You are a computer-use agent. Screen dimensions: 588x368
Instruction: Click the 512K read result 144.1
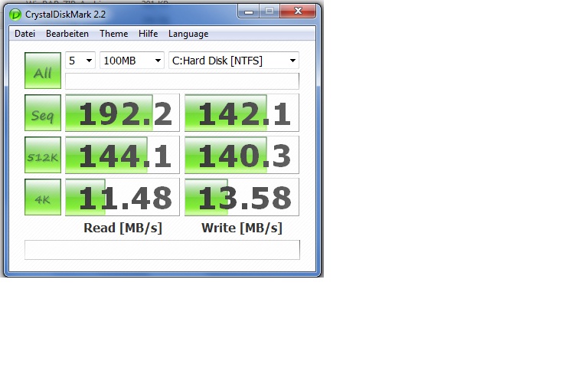pyautogui.click(x=122, y=155)
